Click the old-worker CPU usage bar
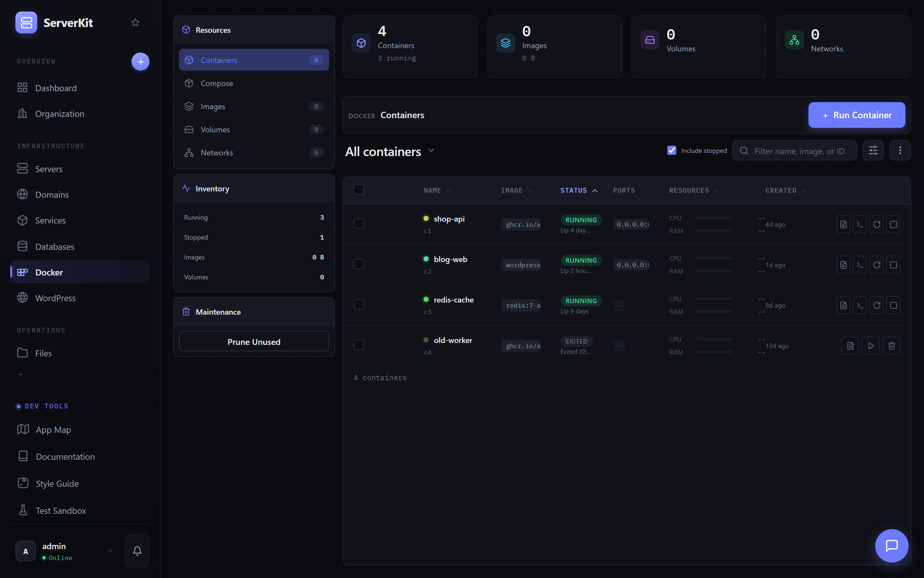This screenshot has width=924, height=578. [714, 339]
